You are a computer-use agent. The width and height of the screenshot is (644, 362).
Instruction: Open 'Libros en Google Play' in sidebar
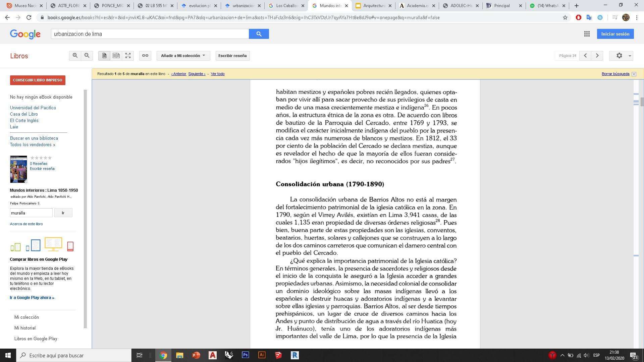(x=36, y=339)
